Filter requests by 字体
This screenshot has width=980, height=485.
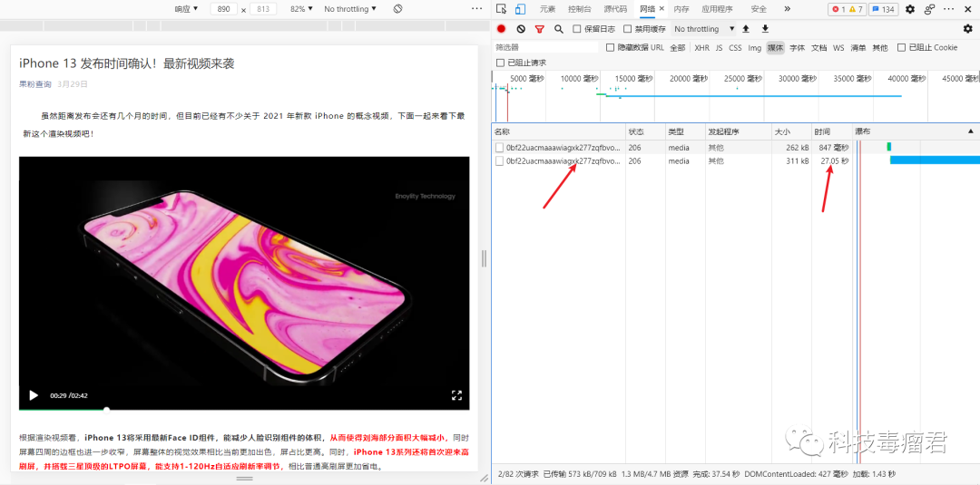coord(797,47)
